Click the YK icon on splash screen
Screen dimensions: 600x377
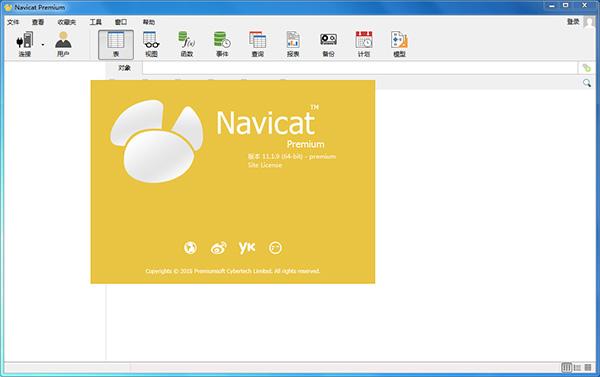pyautogui.click(x=247, y=248)
